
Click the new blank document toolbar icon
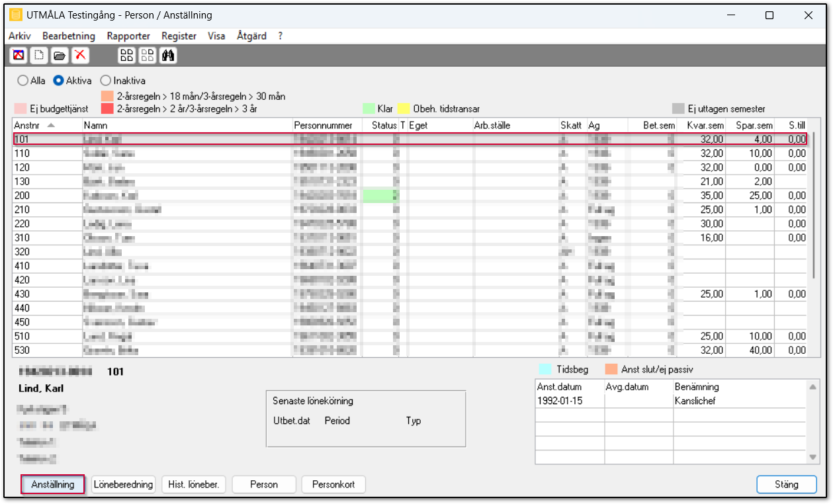(x=40, y=56)
